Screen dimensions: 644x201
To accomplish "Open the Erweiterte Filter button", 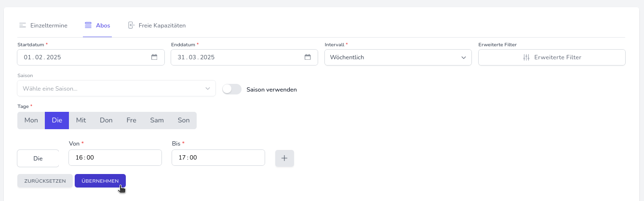I will point(551,57).
